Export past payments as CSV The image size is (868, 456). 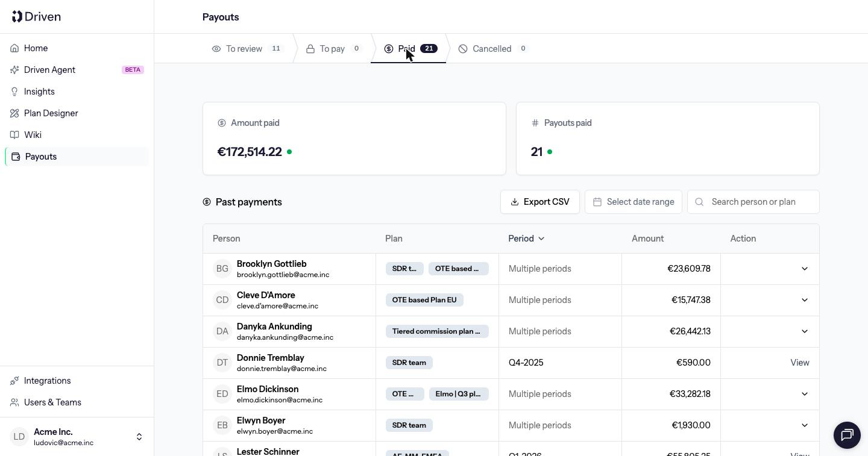(540, 202)
